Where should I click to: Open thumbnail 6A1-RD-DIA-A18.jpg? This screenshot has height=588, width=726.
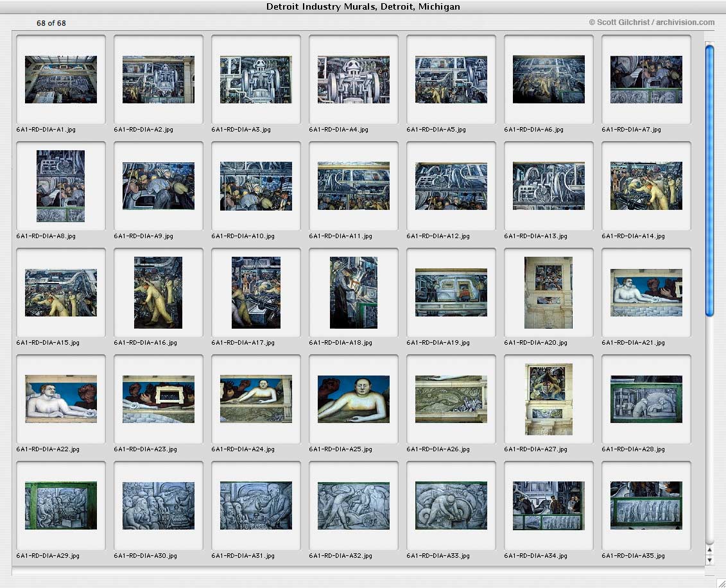pos(353,293)
